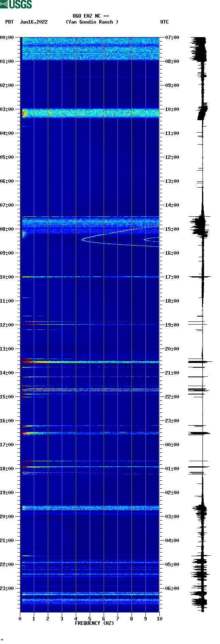
Task: Click the seismogram burst near 15:00 UTC
Action: (x=200, y=226)
